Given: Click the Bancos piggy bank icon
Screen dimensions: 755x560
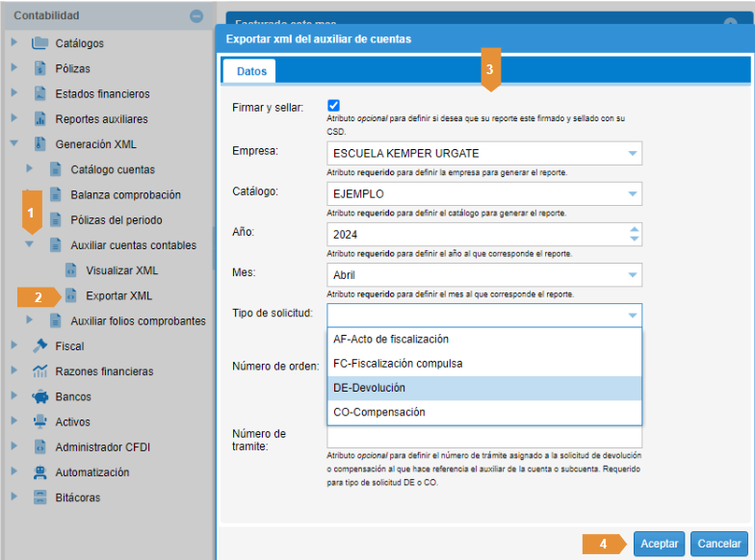Looking at the screenshot, I should click(x=39, y=396).
